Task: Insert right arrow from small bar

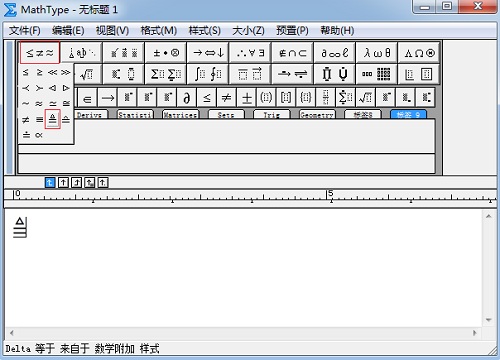Action: point(107,98)
